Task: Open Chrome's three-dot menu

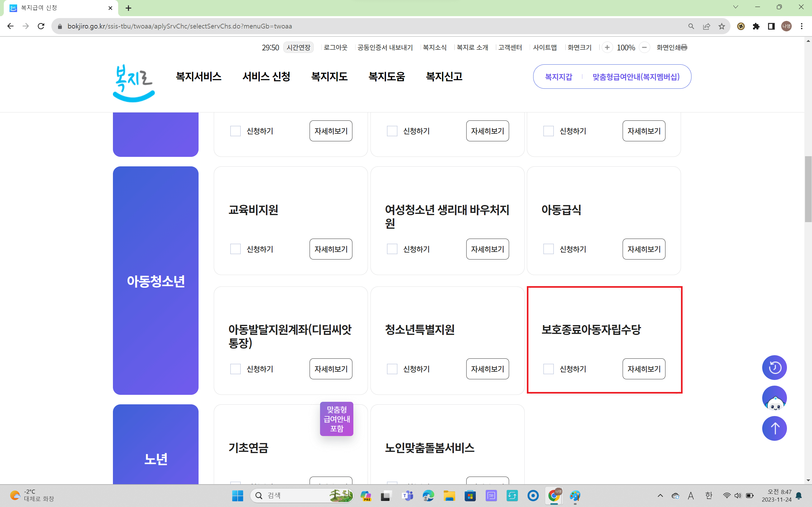Action: 802,26
